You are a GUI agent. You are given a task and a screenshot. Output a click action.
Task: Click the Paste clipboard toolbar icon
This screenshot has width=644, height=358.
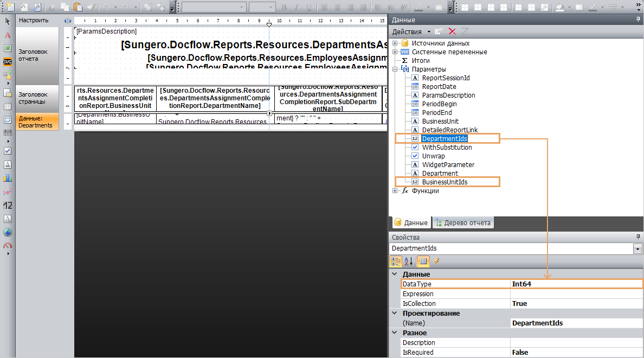[x=78, y=8]
